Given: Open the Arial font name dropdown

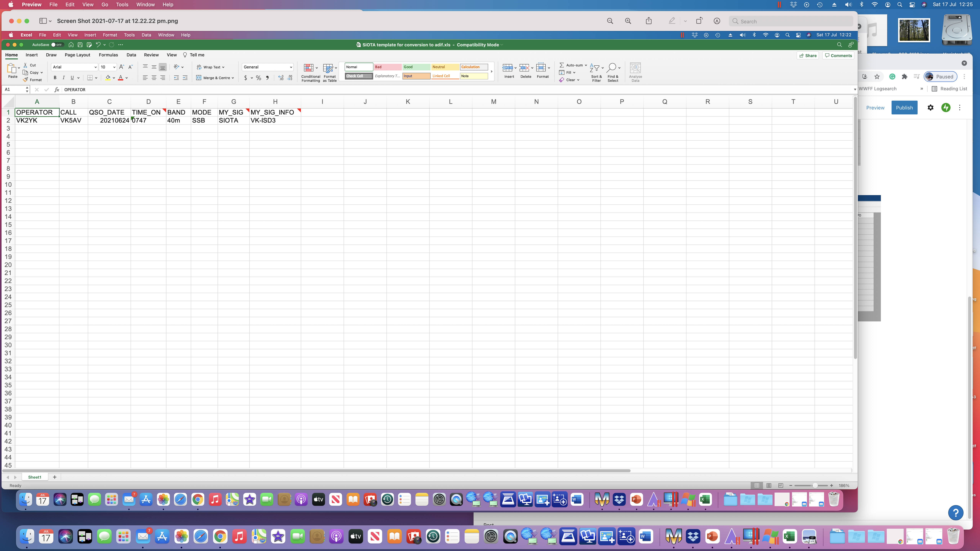Looking at the screenshot, I should click(95, 67).
